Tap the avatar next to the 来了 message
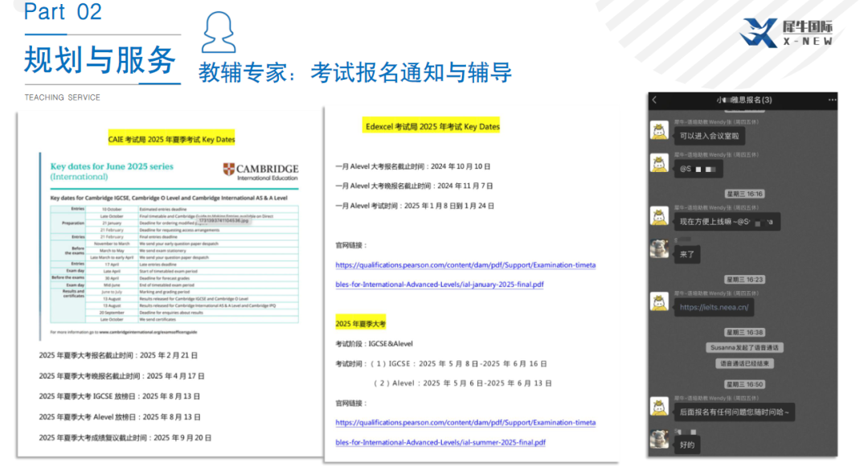 pyautogui.click(x=659, y=249)
